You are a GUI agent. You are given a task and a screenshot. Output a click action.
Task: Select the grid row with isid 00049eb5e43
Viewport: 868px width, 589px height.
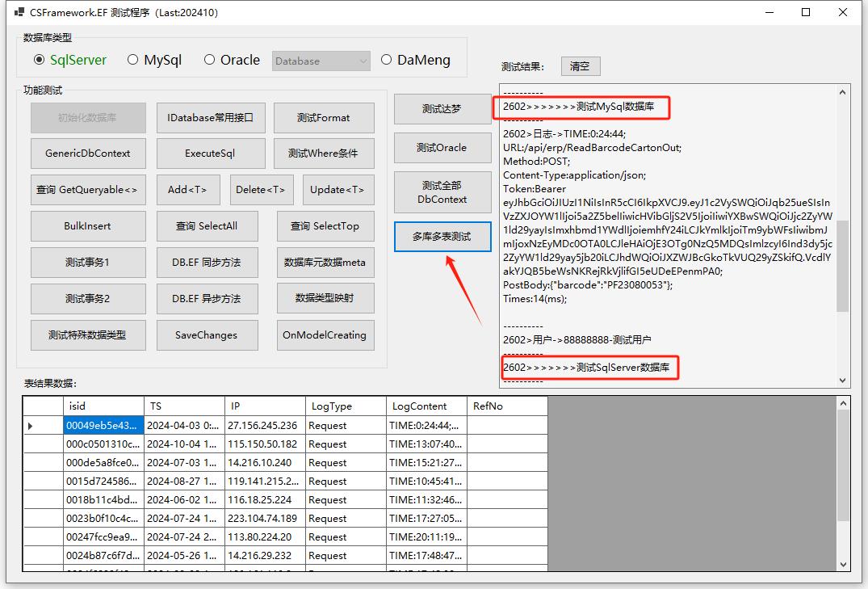point(103,423)
